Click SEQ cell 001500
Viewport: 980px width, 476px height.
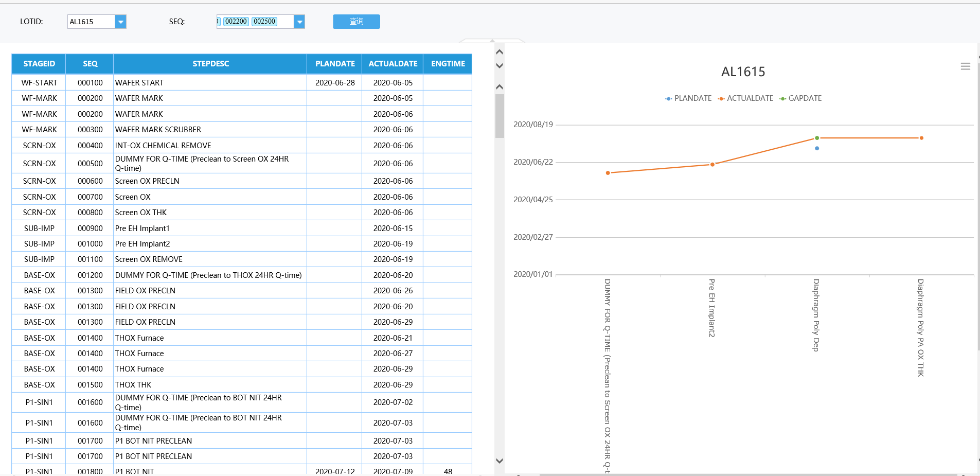point(90,385)
